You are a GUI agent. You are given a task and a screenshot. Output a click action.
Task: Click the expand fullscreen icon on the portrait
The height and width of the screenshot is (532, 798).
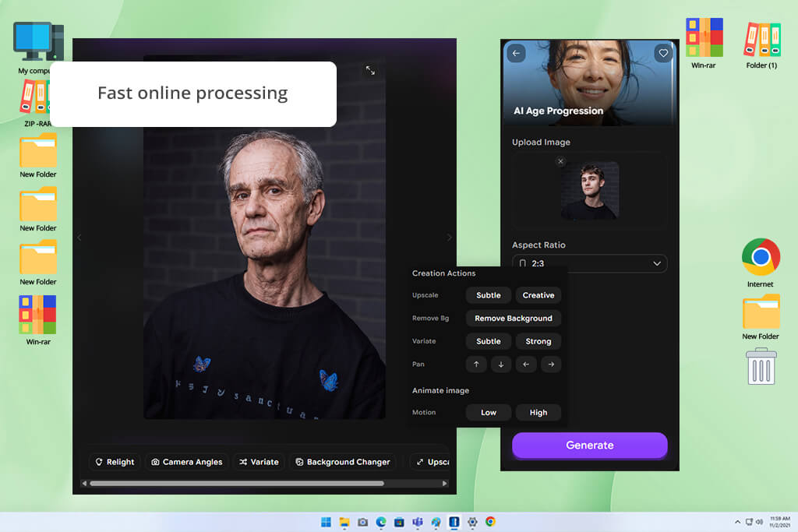(370, 71)
